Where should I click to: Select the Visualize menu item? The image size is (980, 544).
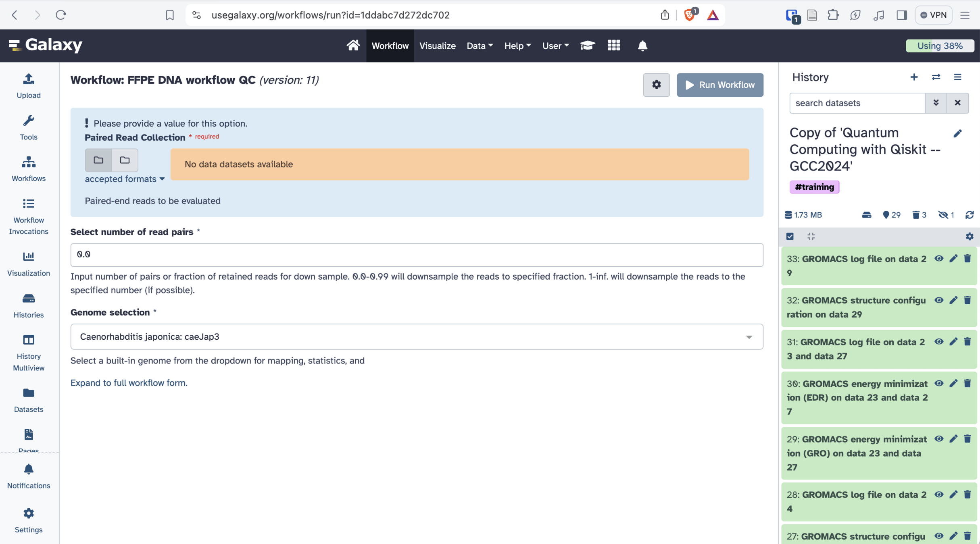point(437,46)
